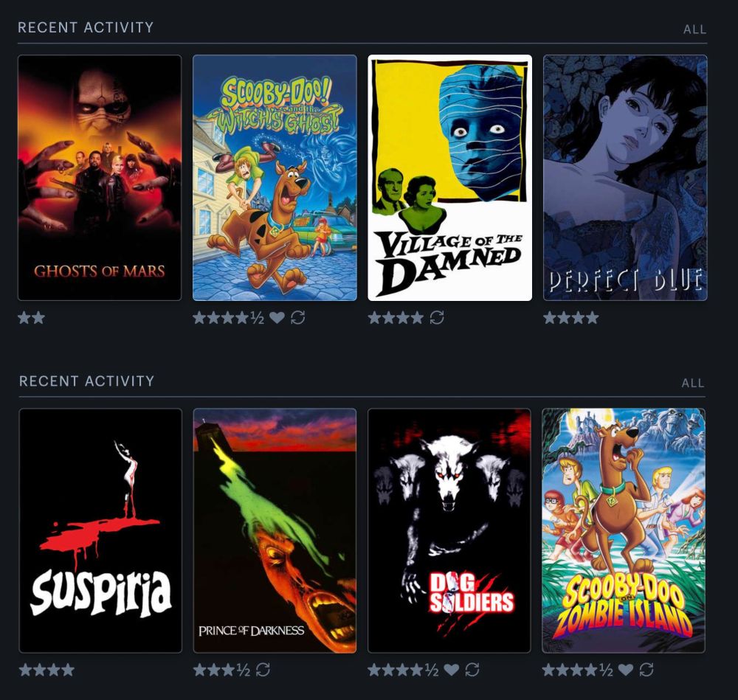Click the two-star rating under Ghosts of Mars
Viewport: 738px width, 700px height.
[32, 318]
